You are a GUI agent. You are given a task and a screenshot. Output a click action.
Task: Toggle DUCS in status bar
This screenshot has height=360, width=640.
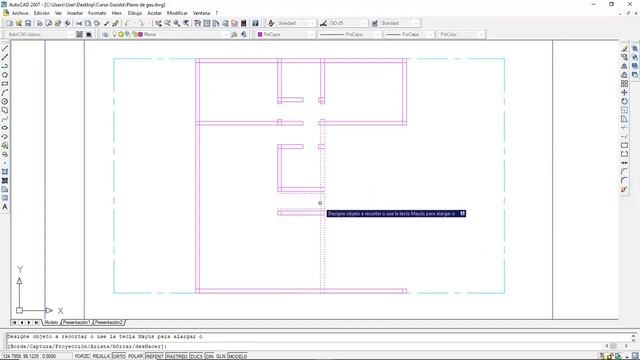coord(196,356)
